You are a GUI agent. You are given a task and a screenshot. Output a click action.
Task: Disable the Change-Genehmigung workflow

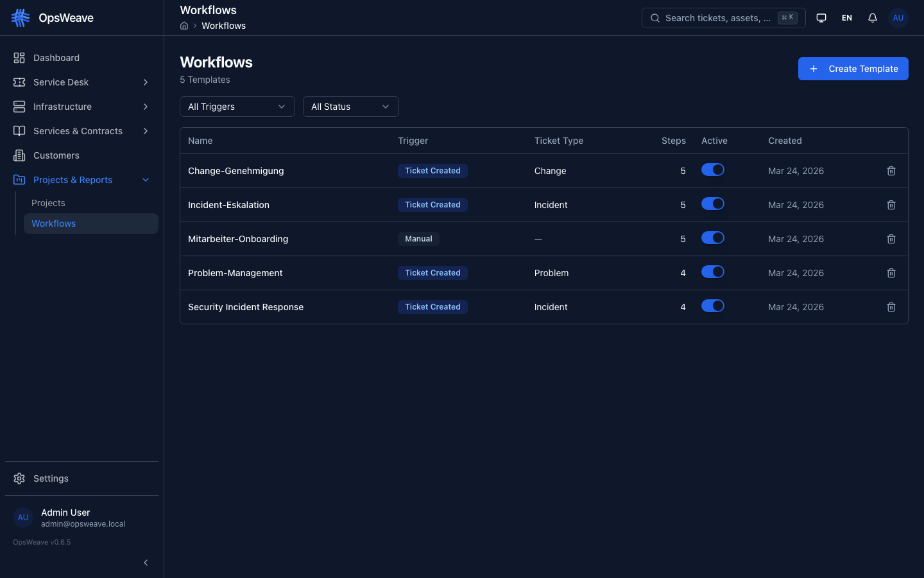click(713, 171)
